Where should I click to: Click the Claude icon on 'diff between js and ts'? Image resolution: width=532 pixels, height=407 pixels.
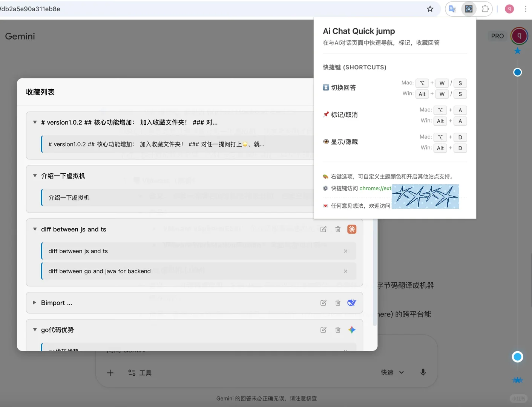352,229
